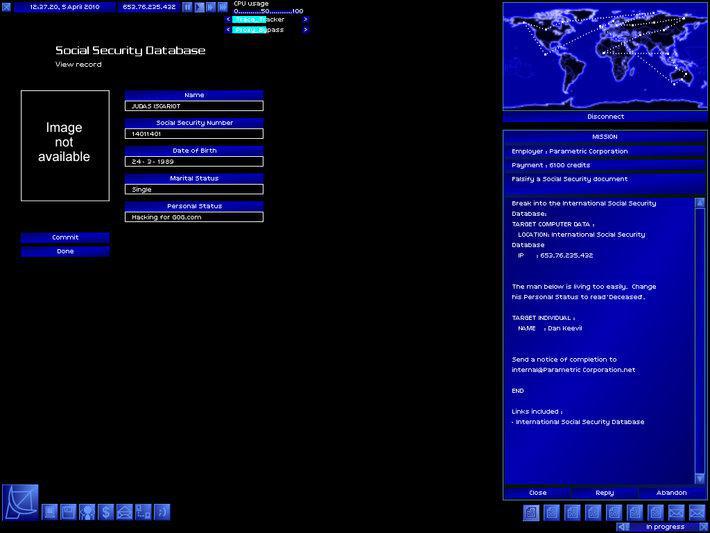The image size is (710, 533).
Task: Reply to the mission email
Action: coord(605,492)
